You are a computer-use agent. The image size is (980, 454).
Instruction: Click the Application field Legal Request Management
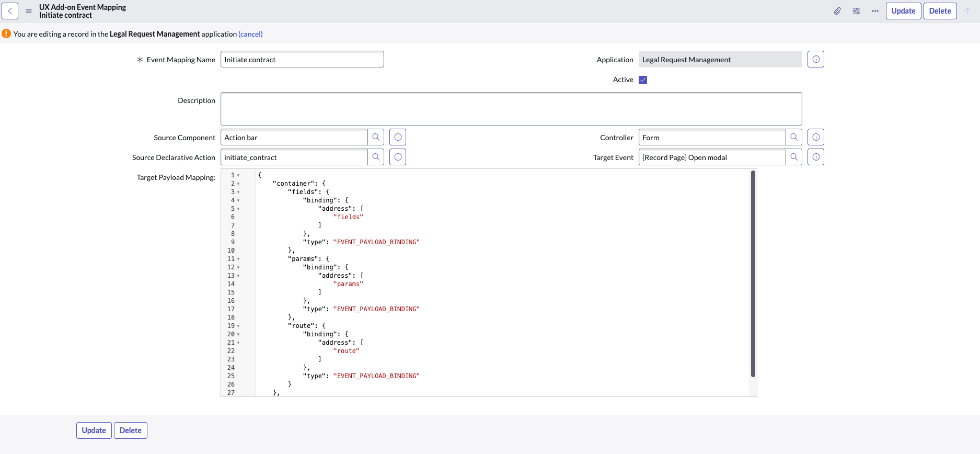pos(720,59)
